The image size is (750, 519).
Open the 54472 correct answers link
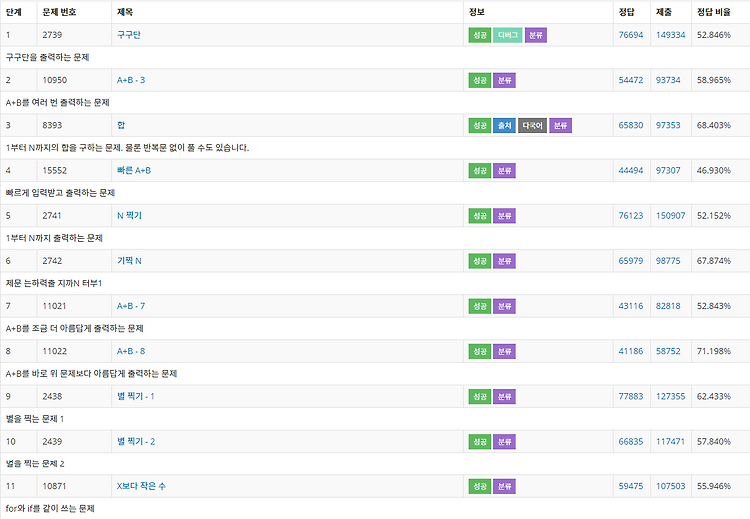click(x=631, y=80)
